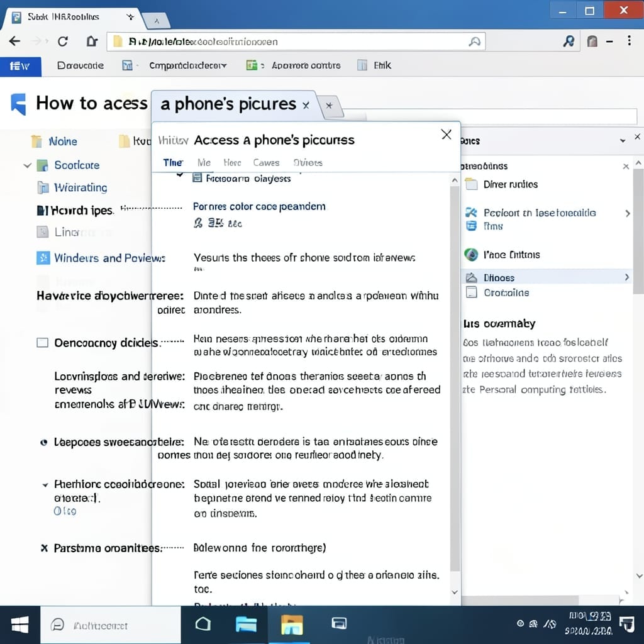Open Windeurs and Poviews item
Image resolution: width=644 pixels, height=644 pixels.
(109, 258)
